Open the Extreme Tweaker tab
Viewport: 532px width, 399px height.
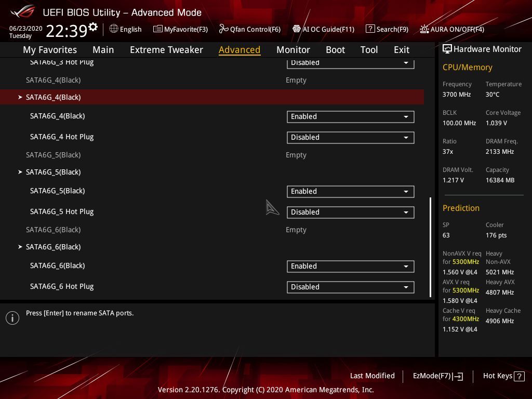(166, 50)
